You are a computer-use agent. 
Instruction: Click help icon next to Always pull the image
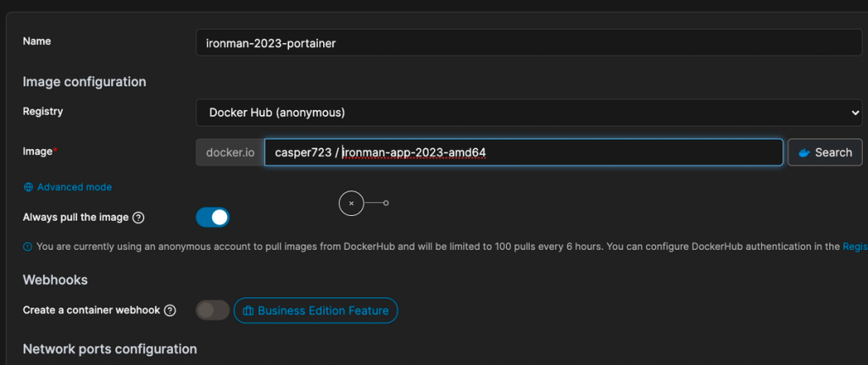[x=139, y=218]
